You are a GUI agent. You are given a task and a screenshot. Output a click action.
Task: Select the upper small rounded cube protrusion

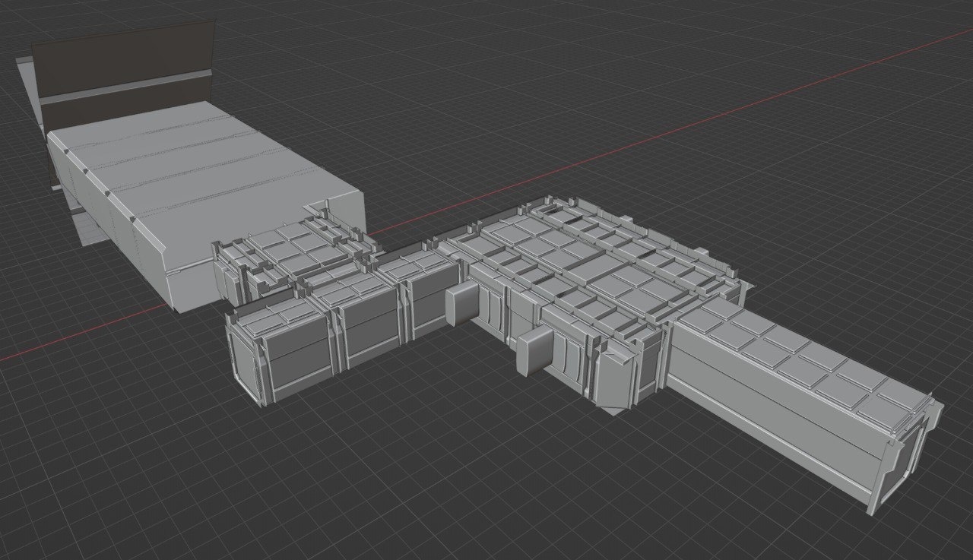461,304
